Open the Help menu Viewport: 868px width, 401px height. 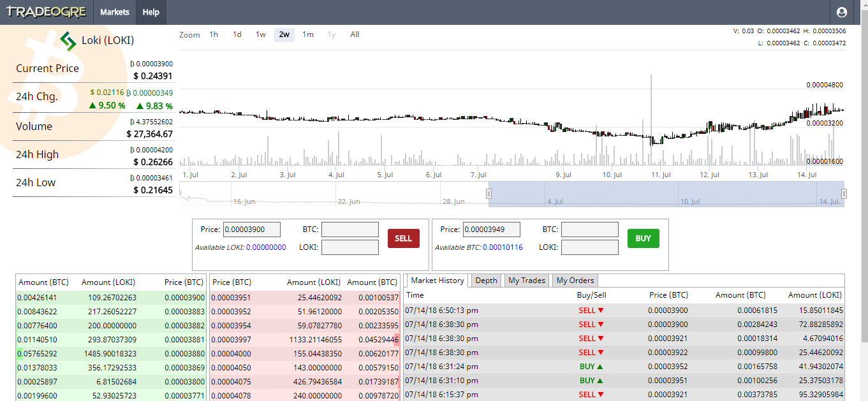(151, 12)
